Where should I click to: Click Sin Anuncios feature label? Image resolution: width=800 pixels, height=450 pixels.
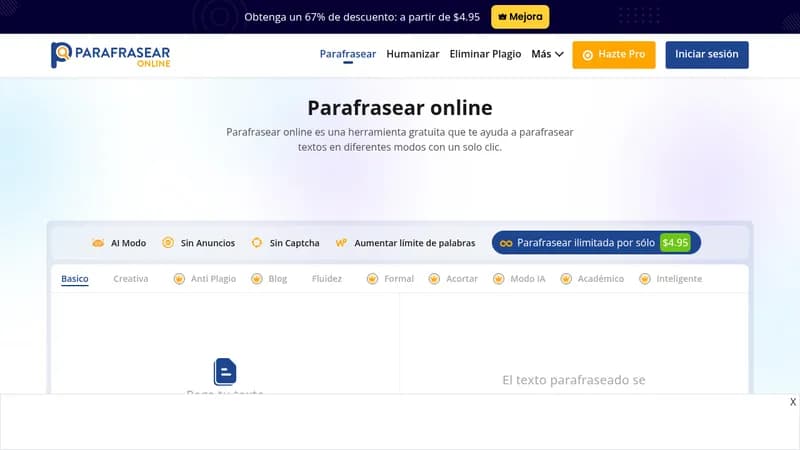coord(208,243)
